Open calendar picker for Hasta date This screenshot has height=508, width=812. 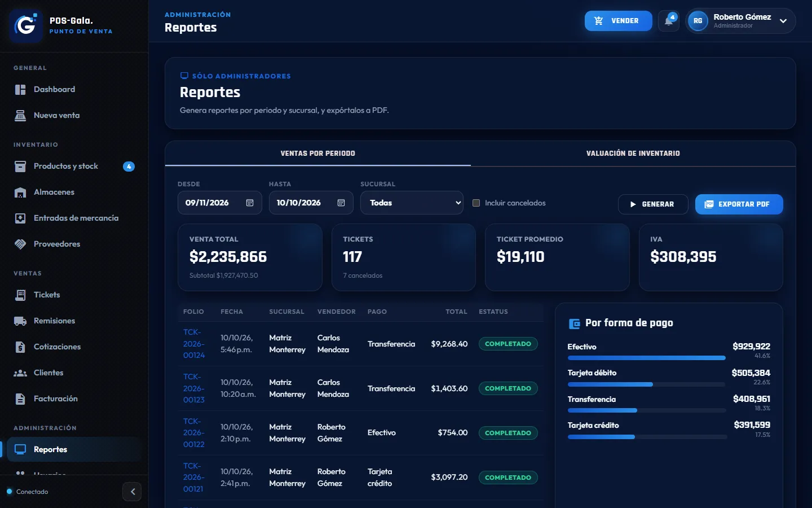point(341,203)
